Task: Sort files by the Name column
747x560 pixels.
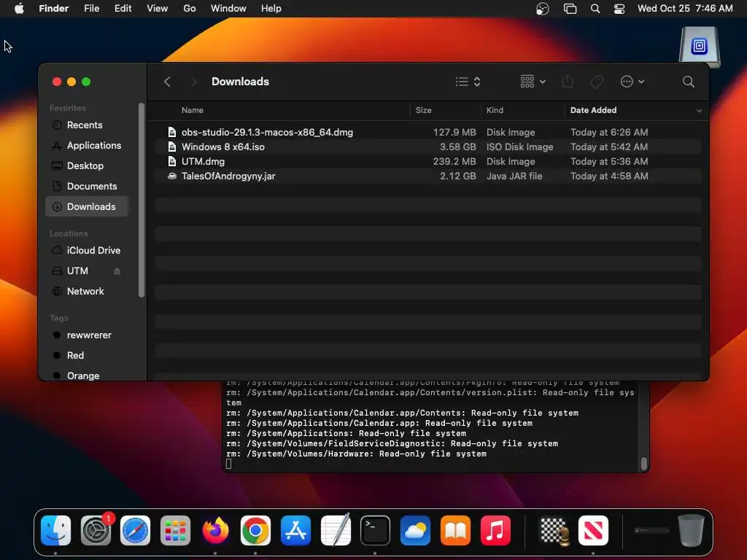Action: [192, 110]
